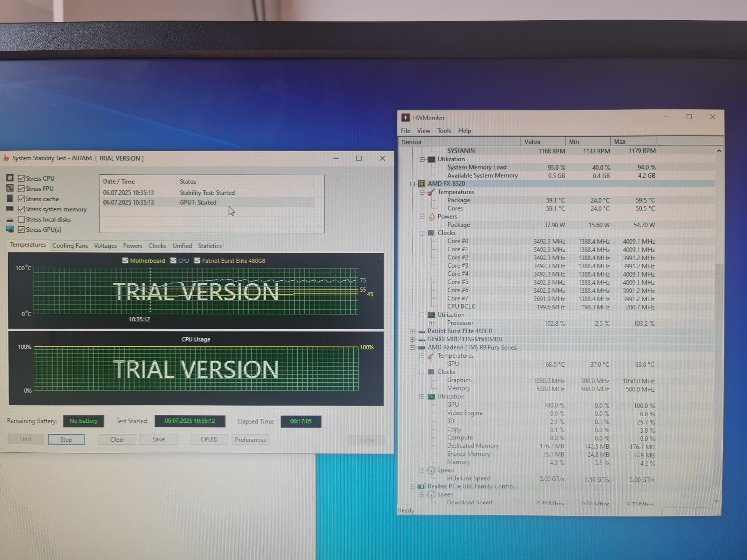This screenshot has width=747, height=560.
Task: Uncheck the Stress CPU checkbox
Action: pos(21,178)
